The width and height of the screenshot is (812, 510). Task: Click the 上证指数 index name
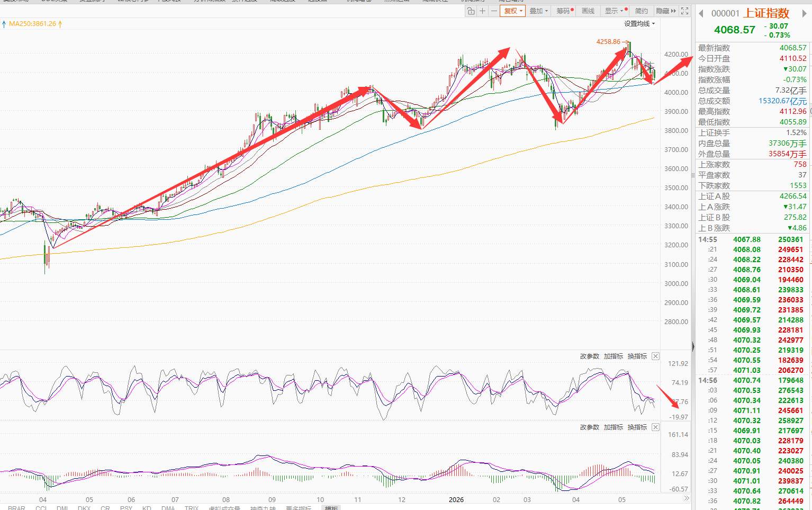[766, 13]
